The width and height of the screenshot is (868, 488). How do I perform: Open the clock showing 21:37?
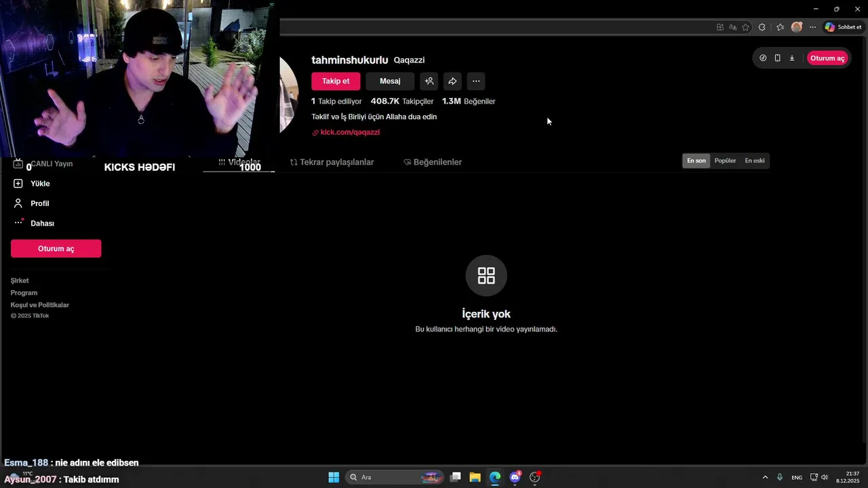[848, 477]
